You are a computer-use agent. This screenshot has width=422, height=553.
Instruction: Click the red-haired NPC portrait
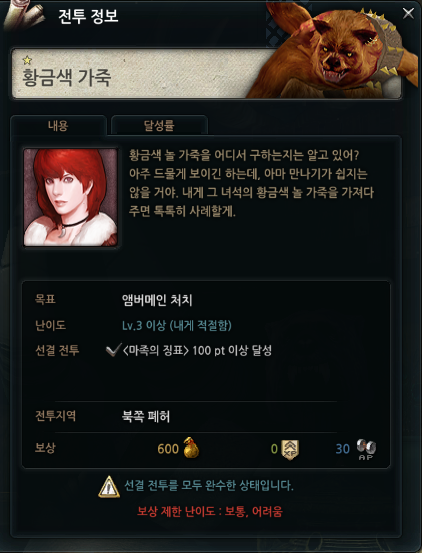pyautogui.click(x=71, y=197)
